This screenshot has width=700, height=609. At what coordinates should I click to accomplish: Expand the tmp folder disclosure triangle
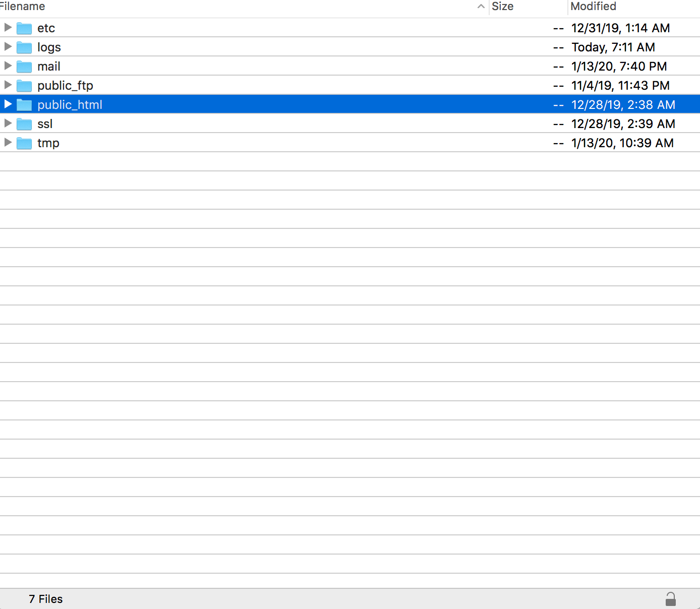pyautogui.click(x=8, y=142)
